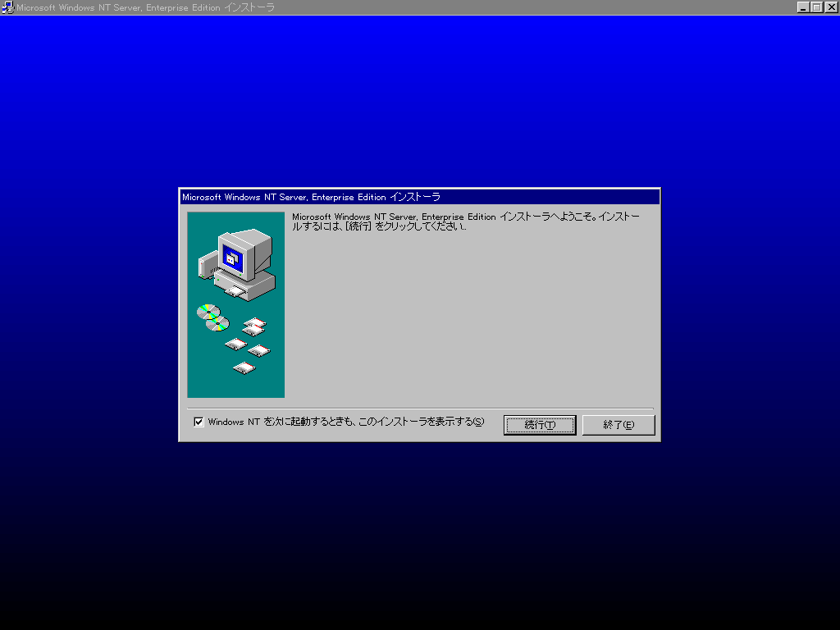Click the welcome text 'インストーラへようこそ'
Image resolution: width=840 pixels, height=630 pixels.
[x=547, y=217]
